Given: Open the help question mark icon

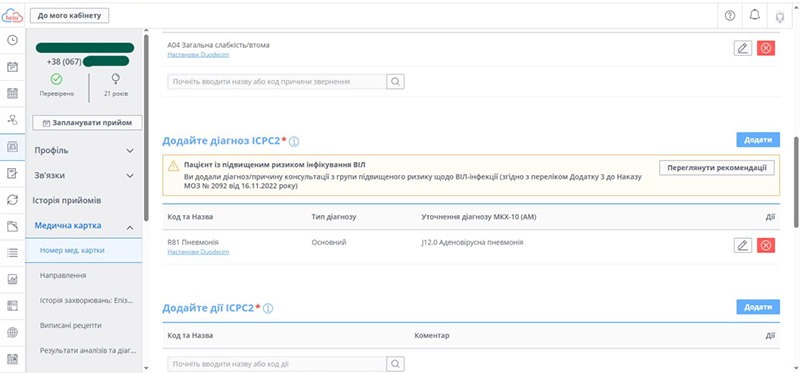Looking at the screenshot, I should tap(730, 16).
